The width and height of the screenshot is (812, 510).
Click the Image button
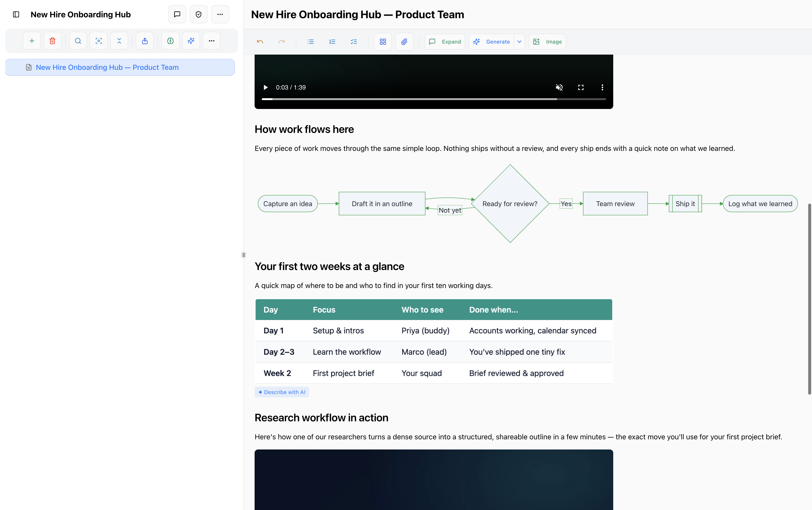click(x=547, y=41)
